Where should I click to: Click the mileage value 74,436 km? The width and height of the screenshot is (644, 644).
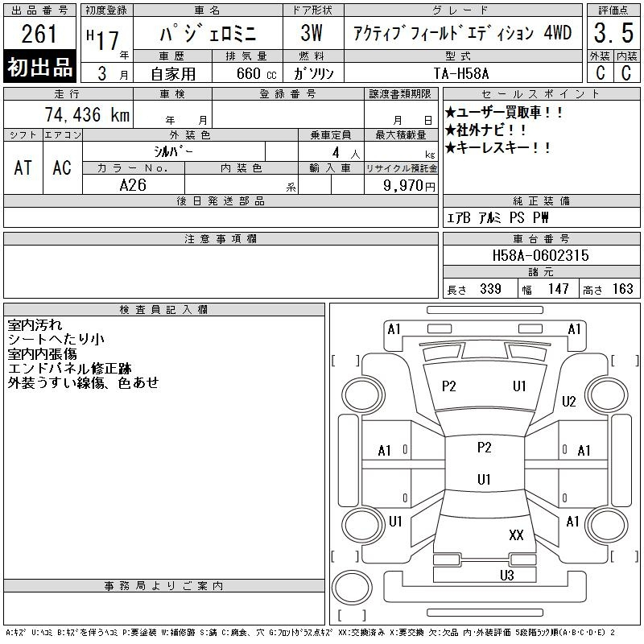(x=86, y=115)
